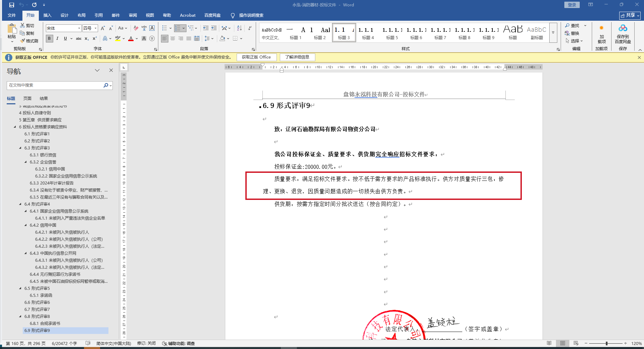Switch to Read Mode view in status bar
644x349 pixels.
click(549, 343)
